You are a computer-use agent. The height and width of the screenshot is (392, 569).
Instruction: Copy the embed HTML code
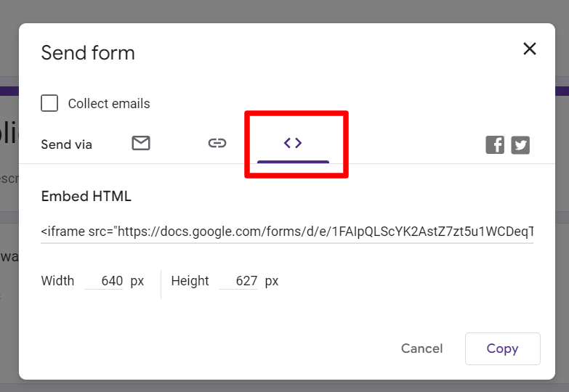tap(503, 348)
